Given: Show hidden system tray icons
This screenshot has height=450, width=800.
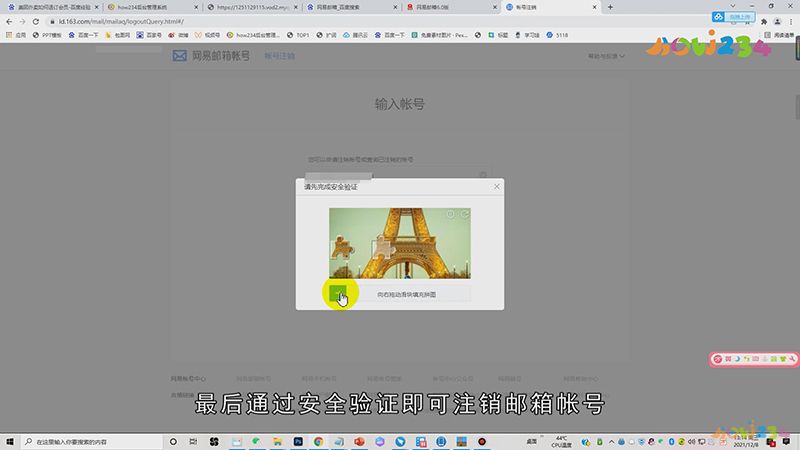Looking at the screenshot, I should click(x=611, y=442).
